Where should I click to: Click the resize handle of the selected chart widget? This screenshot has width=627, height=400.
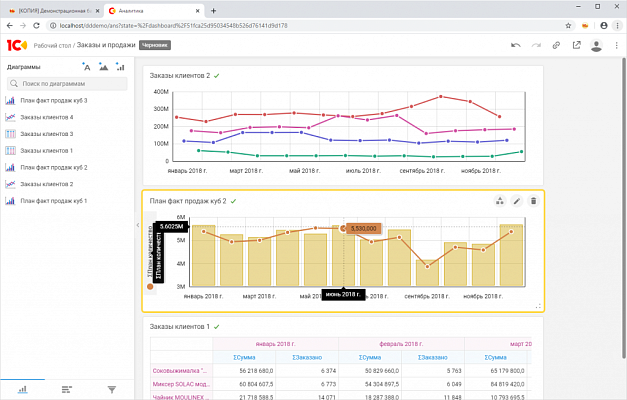[540, 307]
